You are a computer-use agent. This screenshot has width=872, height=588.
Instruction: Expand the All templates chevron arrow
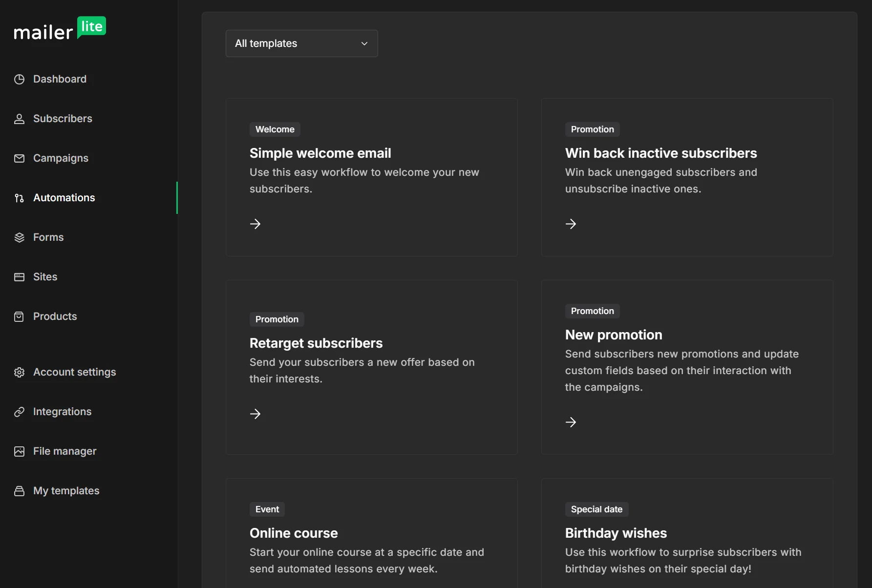[364, 43]
